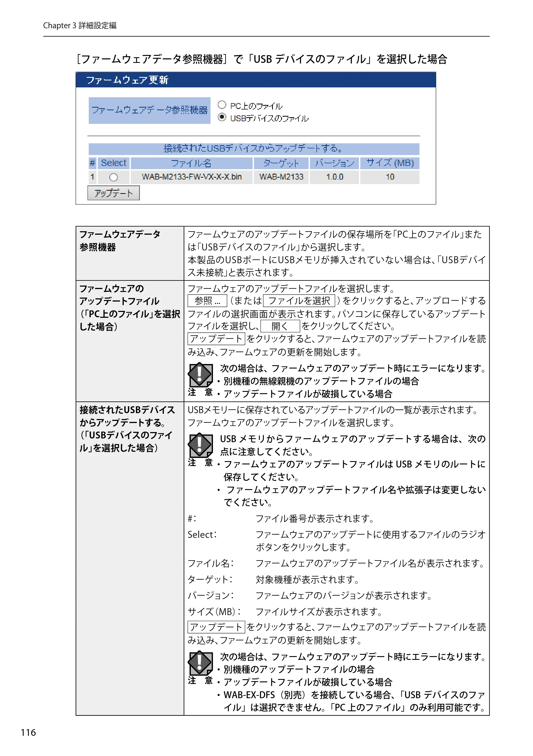Click the # column header
Image resolution: width=533 pixels, height=756 pixels.
[92, 163]
